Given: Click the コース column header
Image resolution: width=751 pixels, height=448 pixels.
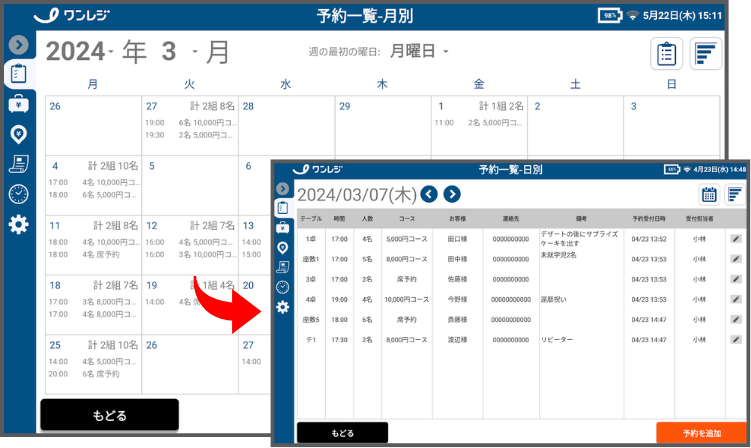Looking at the screenshot, I should coord(407,218).
